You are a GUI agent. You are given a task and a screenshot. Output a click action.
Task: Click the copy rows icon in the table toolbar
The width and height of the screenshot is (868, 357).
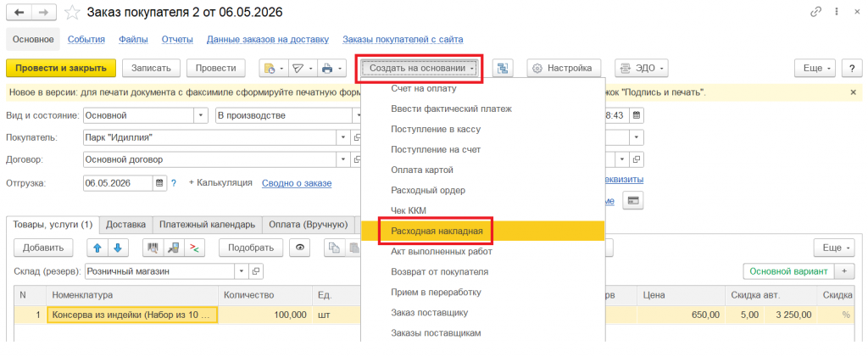334,248
